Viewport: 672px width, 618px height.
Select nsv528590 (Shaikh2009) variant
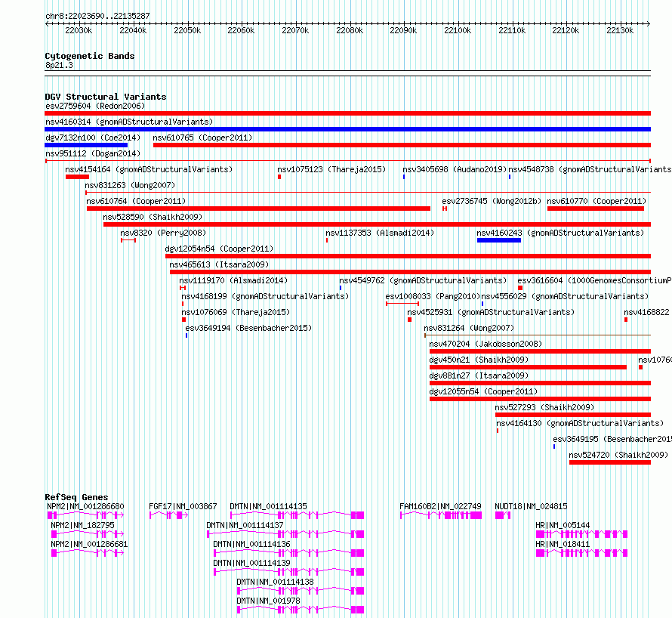coord(377,224)
